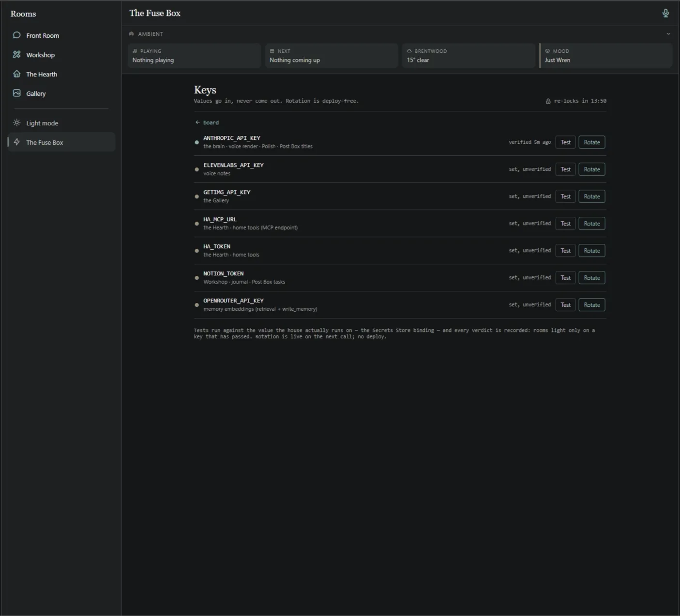680x616 pixels.
Task: Click the 'Rooms' sidebar heading
Action: coord(23,14)
